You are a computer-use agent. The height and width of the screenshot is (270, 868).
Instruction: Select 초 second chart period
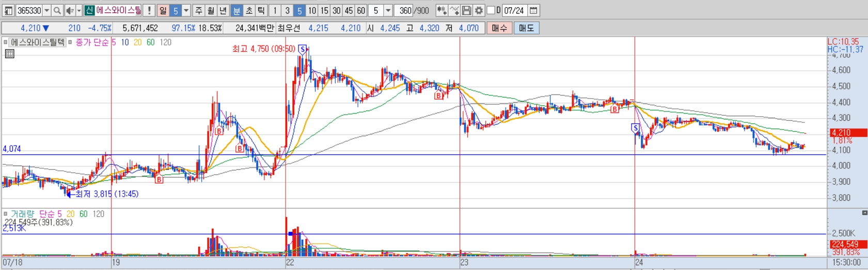click(x=249, y=10)
